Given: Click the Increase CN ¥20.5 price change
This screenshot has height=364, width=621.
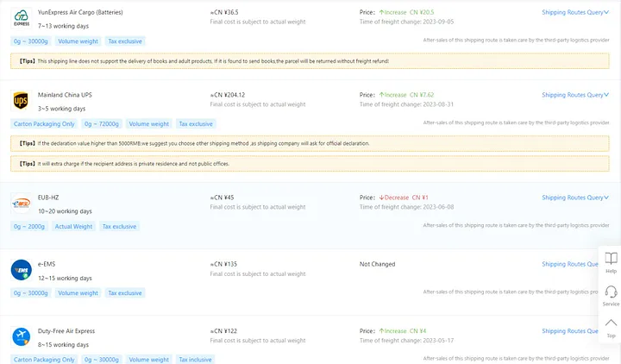Looking at the screenshot, I should point(407,13).
